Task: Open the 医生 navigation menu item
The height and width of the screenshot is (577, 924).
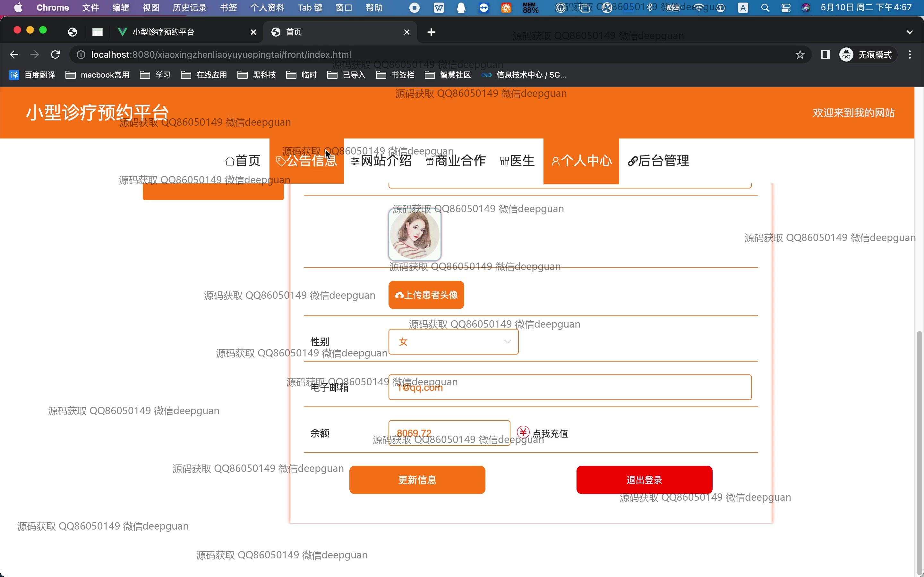Action: click(517, 161)
